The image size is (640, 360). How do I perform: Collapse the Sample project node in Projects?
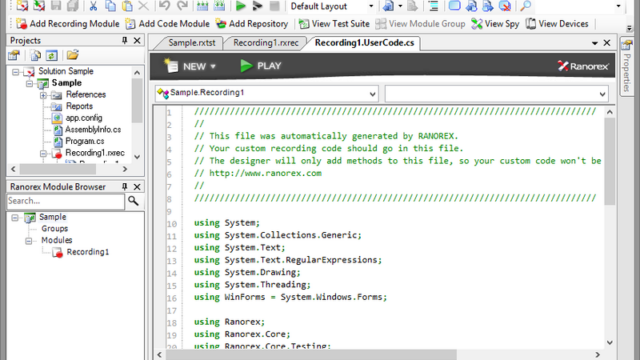29,83
